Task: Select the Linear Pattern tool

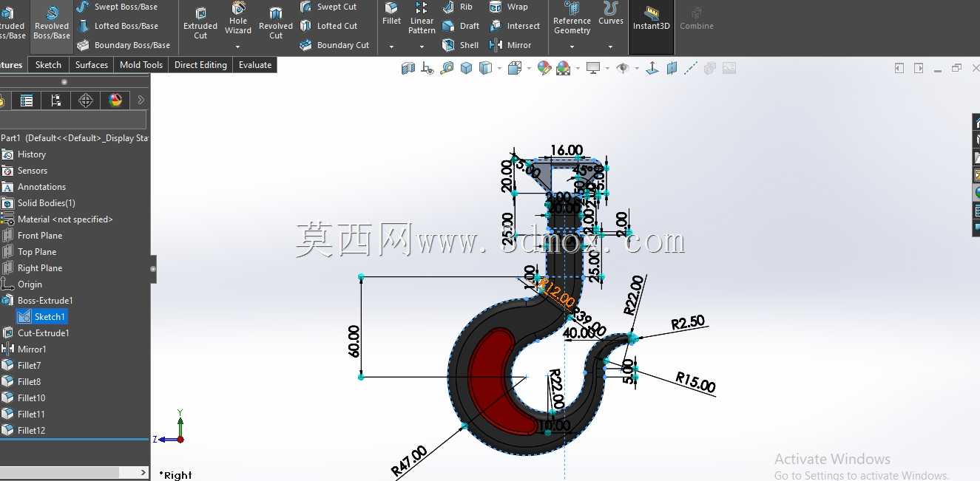Action: click(422, 18)
